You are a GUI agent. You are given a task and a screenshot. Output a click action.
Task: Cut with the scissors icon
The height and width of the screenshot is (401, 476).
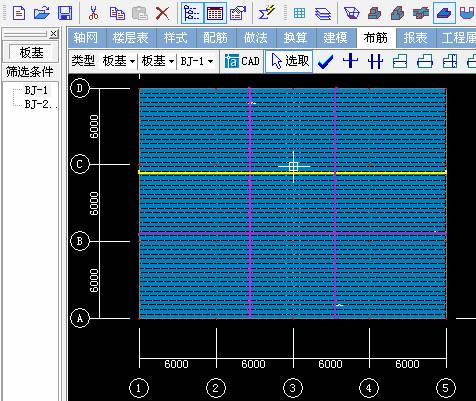point(94,13)
